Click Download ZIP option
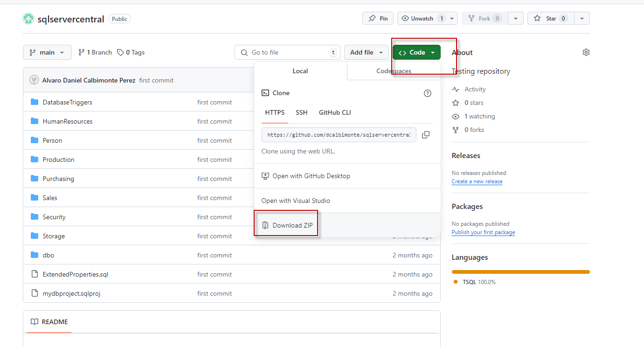644x347 pixels. [x=292, y=225]
